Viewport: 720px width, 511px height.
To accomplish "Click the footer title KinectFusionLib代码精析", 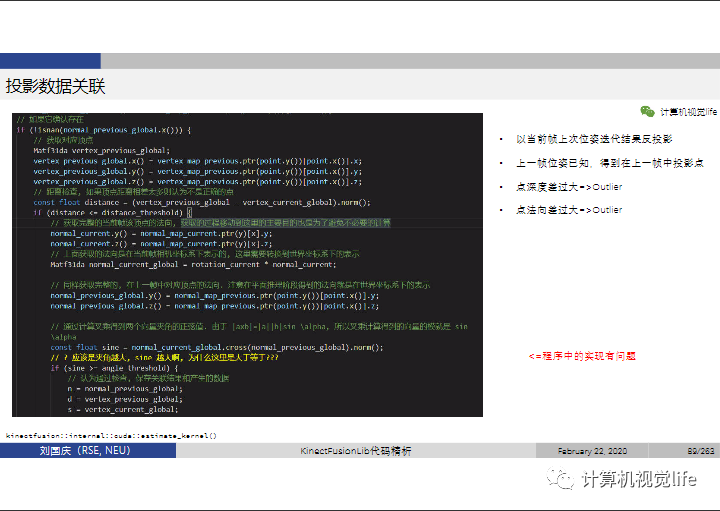I will click(x=356, y=451).
